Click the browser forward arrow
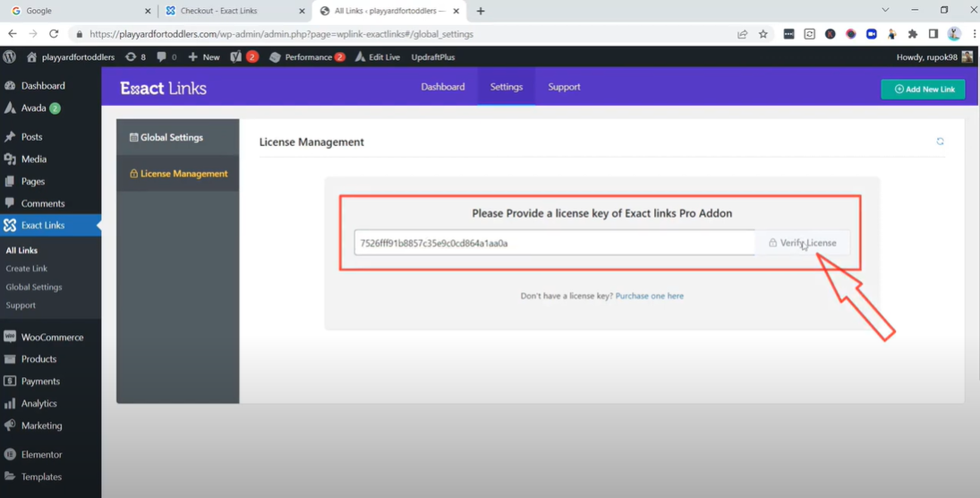The width and height of the screenshot is (980, 498). (33, 34)
